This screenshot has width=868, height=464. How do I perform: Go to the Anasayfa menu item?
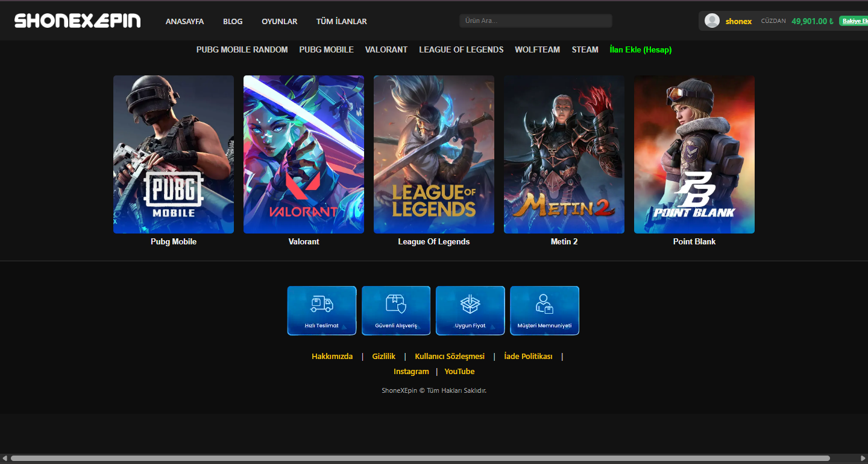click(185, 21)
